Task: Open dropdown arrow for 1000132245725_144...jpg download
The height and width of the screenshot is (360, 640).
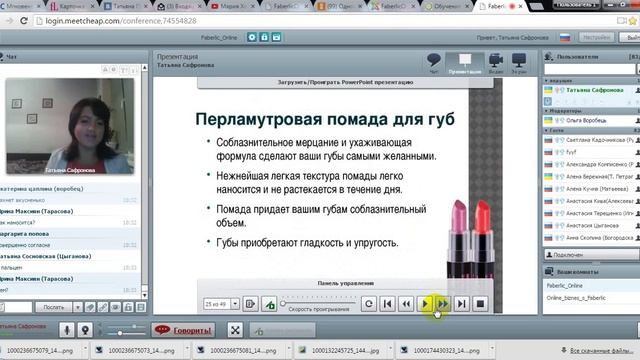Action: 390,350
